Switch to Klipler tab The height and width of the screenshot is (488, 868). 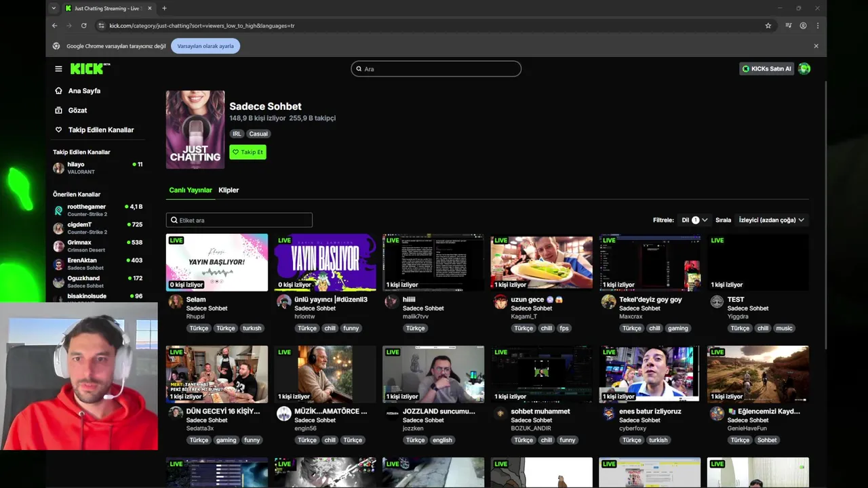click(229, 190)
